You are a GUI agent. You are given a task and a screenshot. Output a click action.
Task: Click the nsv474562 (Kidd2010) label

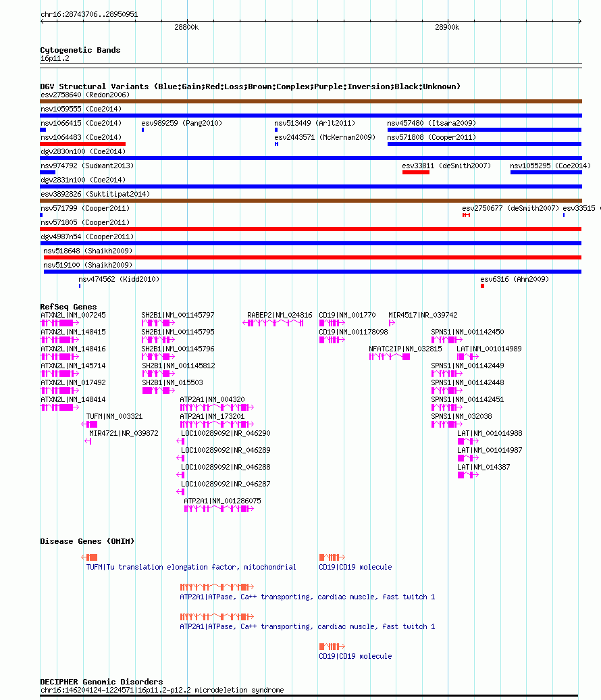click(119, 280)
